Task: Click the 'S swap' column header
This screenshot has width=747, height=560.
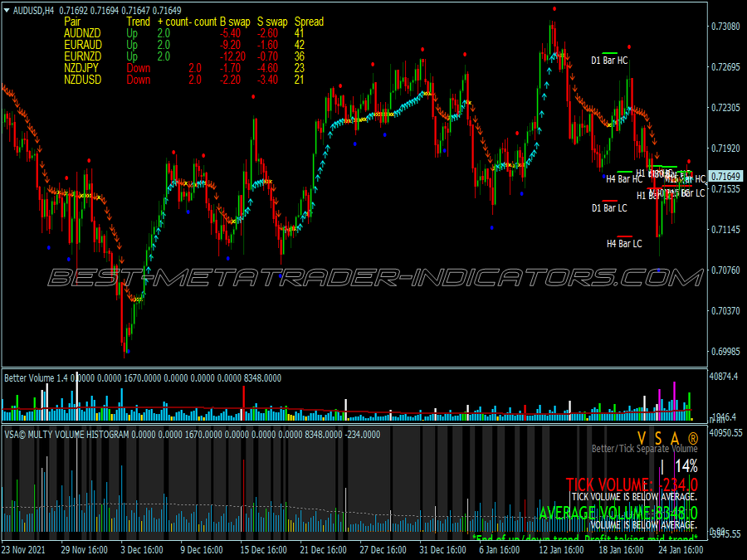Action: tap(272, 22)
